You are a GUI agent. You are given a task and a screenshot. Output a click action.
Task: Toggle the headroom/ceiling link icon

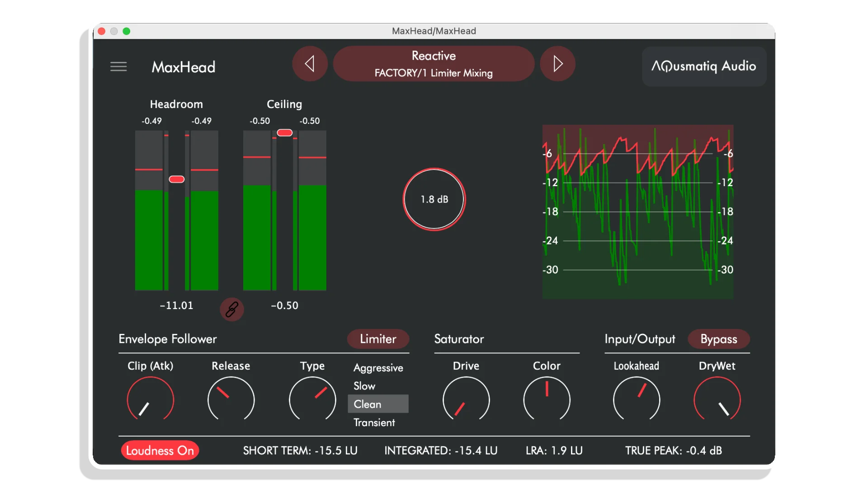click(232, 310)
